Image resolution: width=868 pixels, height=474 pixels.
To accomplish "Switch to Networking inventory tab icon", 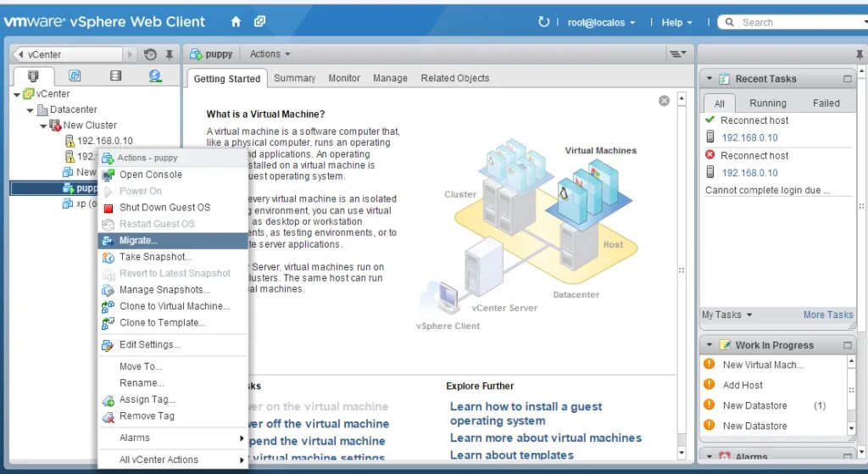I will point(156,75).
